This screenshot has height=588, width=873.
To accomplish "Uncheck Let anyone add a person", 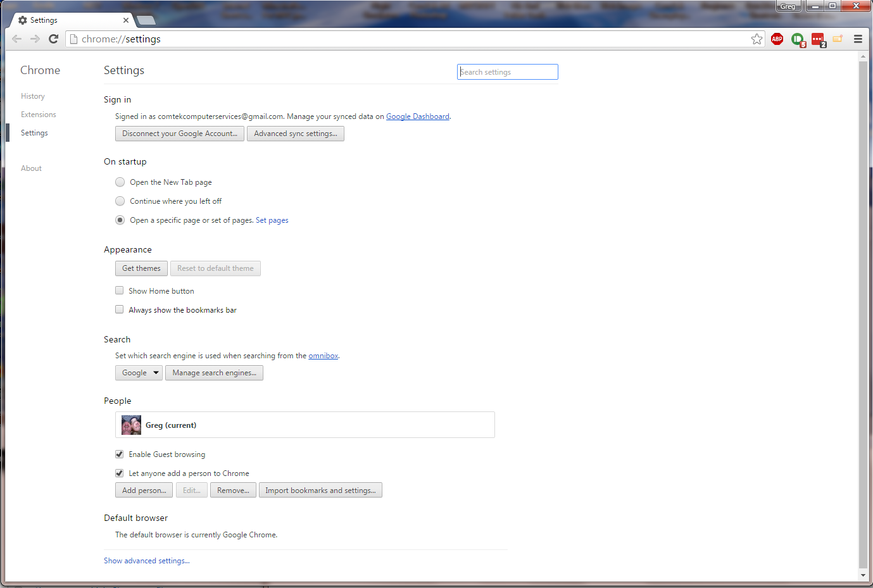I will 119,473.
